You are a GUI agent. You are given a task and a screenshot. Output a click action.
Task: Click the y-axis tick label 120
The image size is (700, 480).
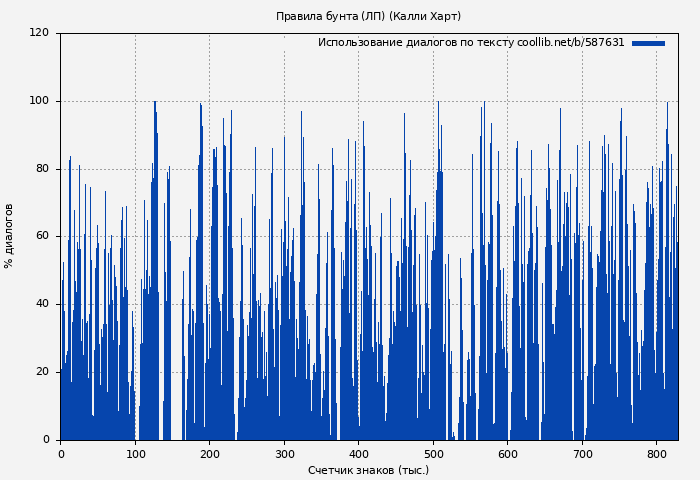39,33
